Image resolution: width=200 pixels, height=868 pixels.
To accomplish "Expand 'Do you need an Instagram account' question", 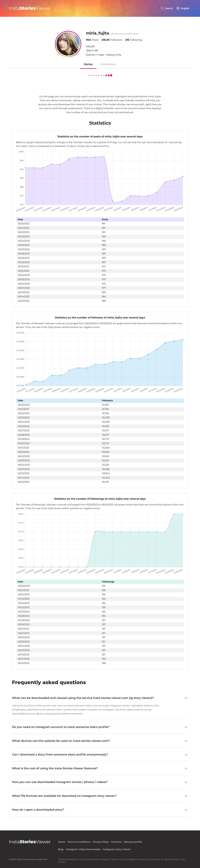I will (x=100, y=727).
